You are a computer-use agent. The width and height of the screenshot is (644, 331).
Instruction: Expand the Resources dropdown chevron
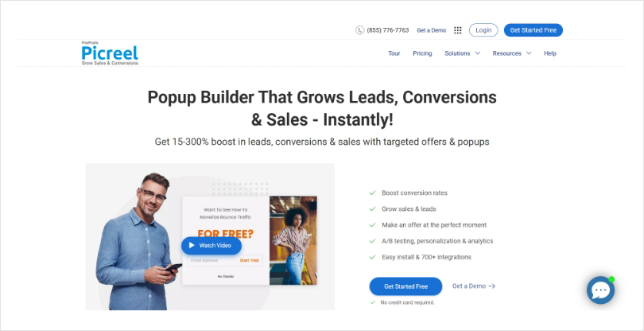click(529, 53)
